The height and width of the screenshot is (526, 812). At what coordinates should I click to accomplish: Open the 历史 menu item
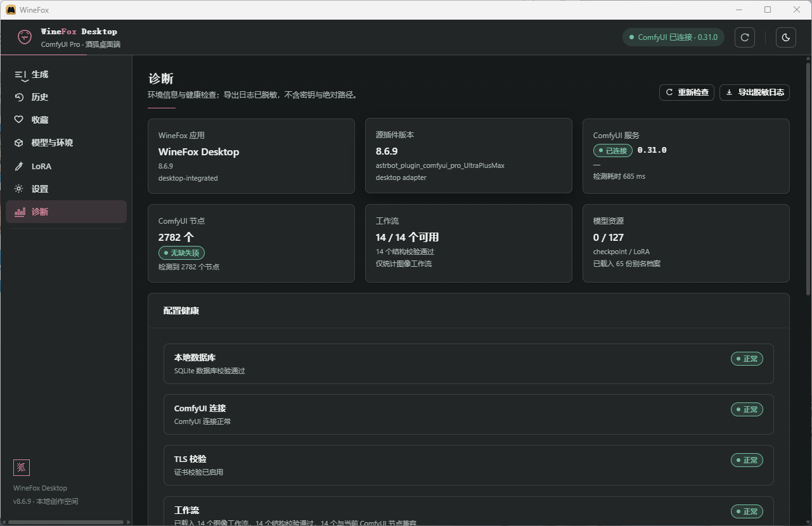(66, 97)
